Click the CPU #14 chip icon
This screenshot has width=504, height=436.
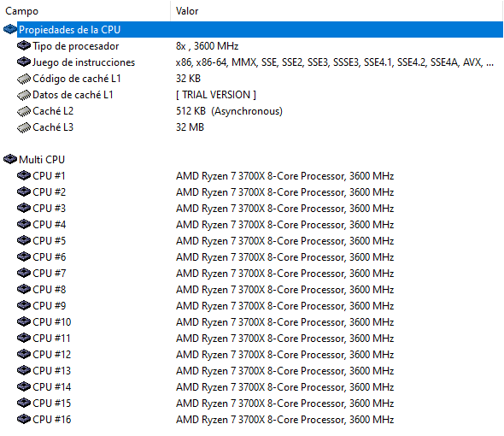[x=23, y=386]
